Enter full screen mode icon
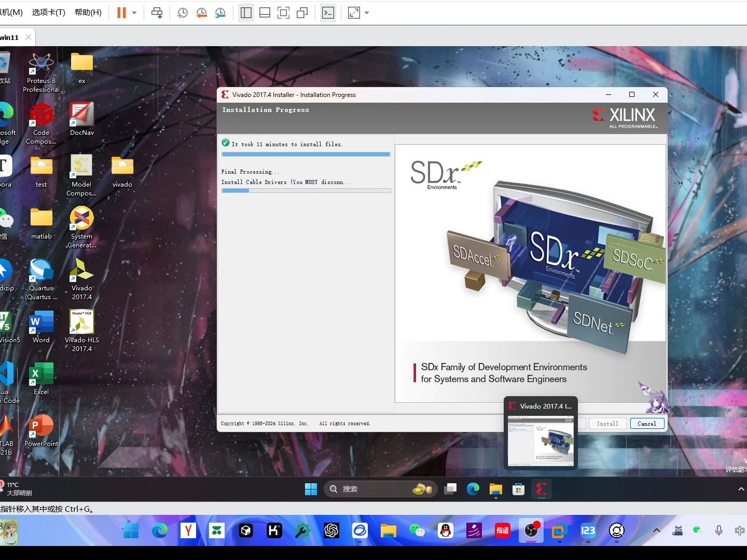The height and width of the screenshot is (560, 747). 283,12
